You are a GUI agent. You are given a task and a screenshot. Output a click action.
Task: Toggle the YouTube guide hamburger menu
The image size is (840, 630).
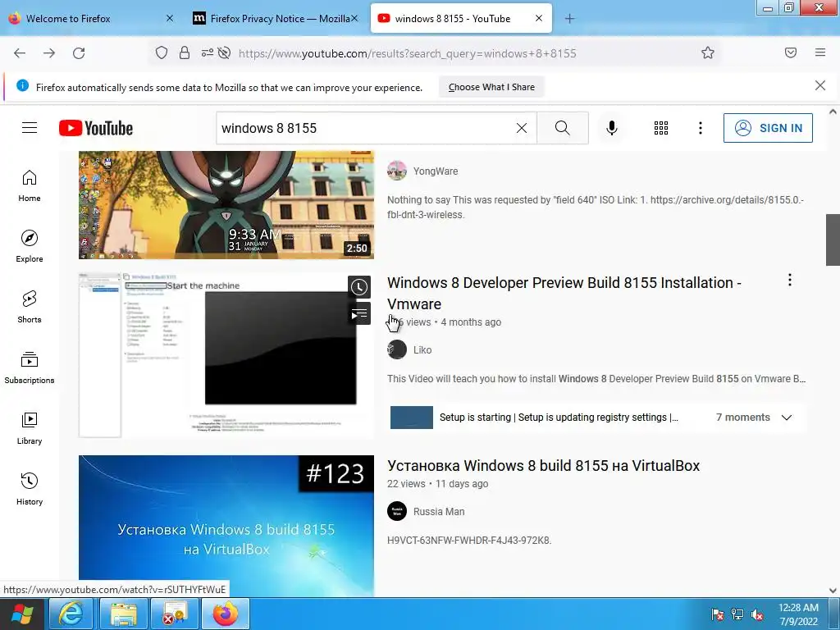pyautogui.click(x=30, y=127)
